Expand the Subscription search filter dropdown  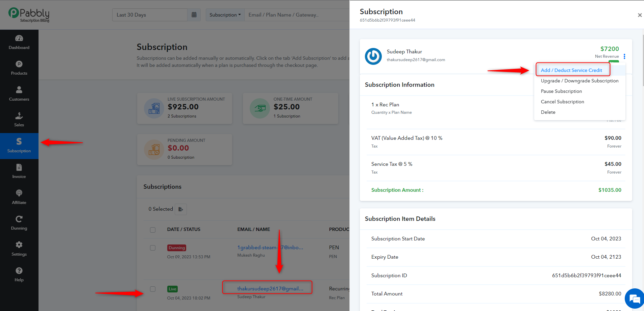coord(225,15)
